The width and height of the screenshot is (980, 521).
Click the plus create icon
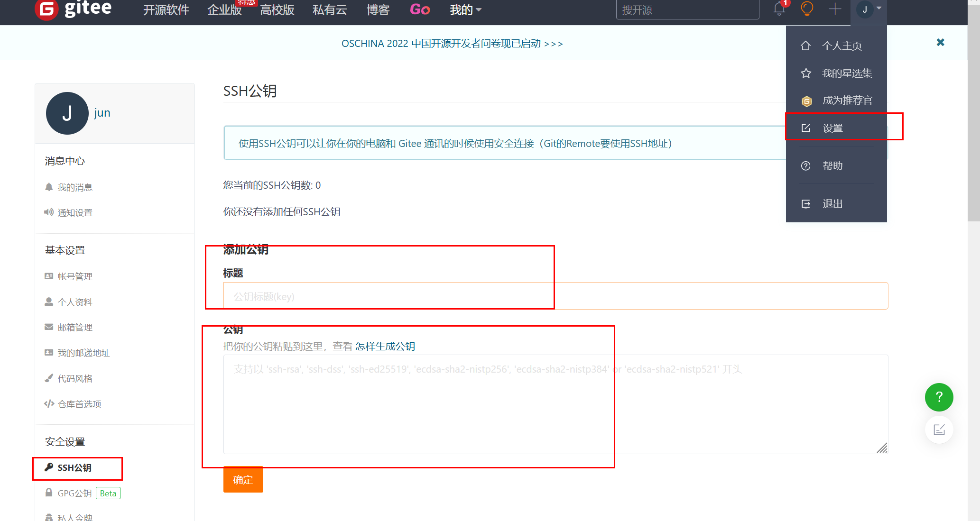(835, 9)
